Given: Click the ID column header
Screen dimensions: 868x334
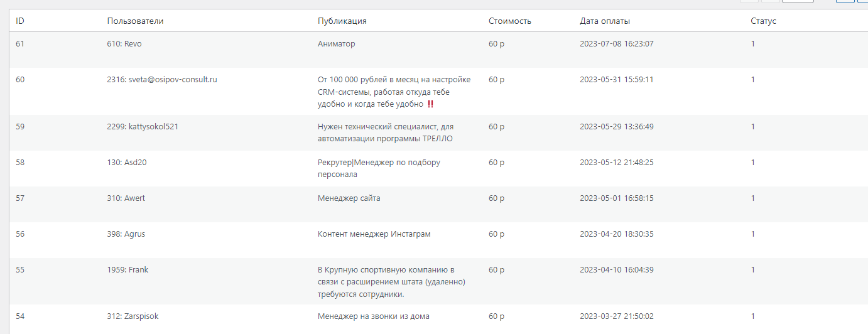Looking at the screenshot, I should pos(20,21).
